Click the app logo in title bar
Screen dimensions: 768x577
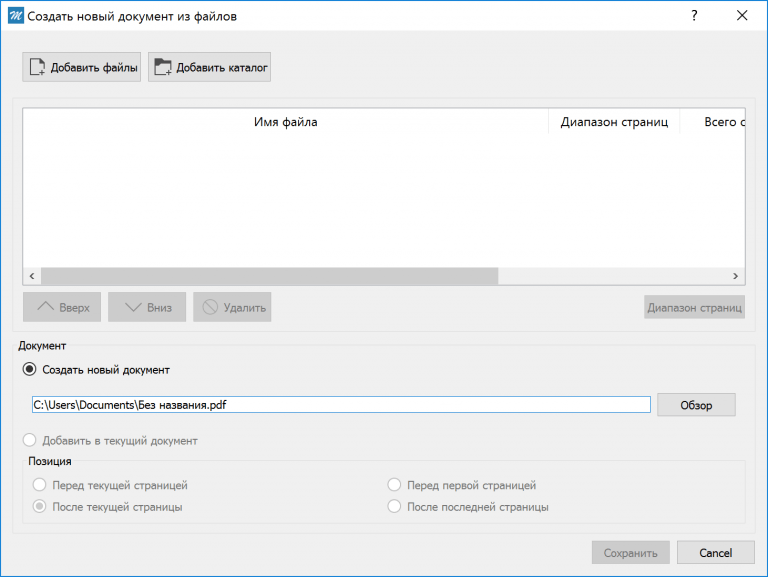click(x=15, y=16)
